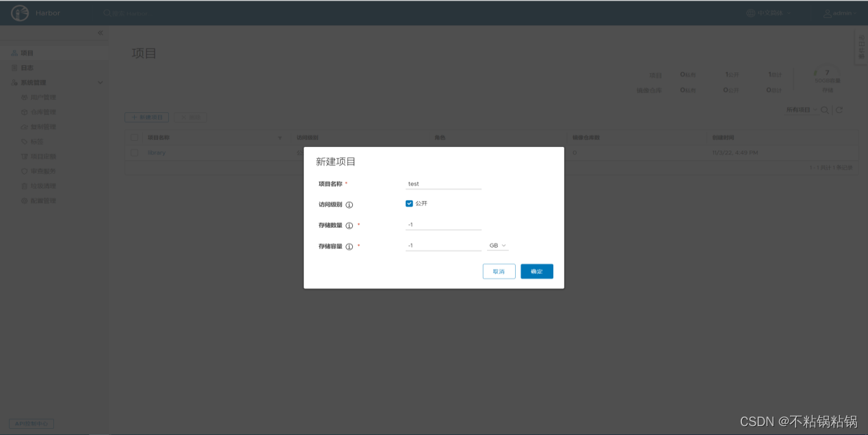Click the 项目名称 input containing test

[443, 183]
